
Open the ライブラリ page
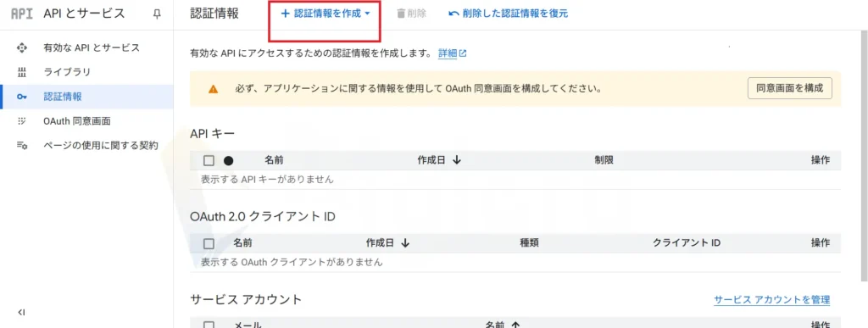coord(67,72)
